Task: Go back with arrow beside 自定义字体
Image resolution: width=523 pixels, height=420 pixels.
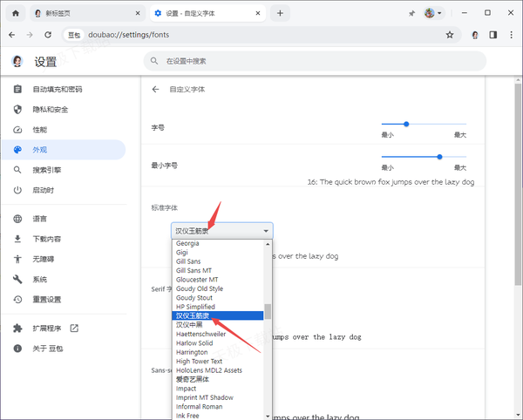Action: tap(156, 89)
